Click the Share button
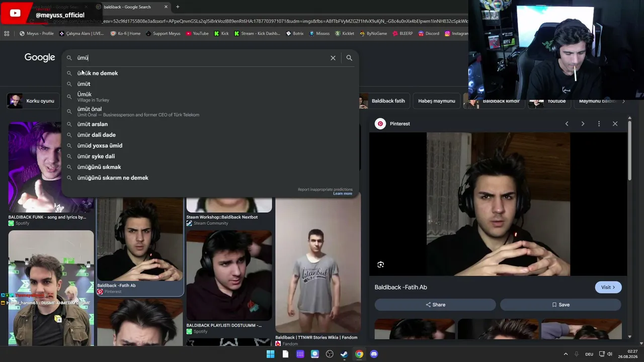Screen dimensions: 644x362 point(435,305)
